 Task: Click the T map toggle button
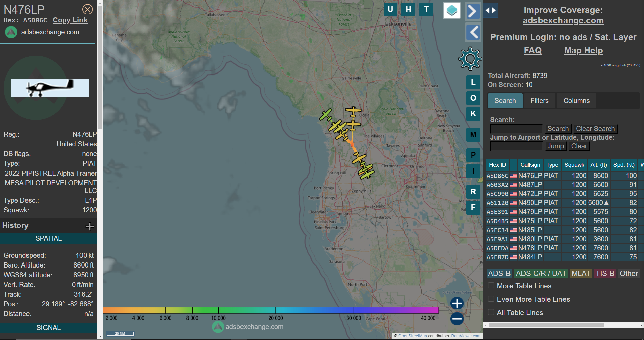(x=426, y=9)
